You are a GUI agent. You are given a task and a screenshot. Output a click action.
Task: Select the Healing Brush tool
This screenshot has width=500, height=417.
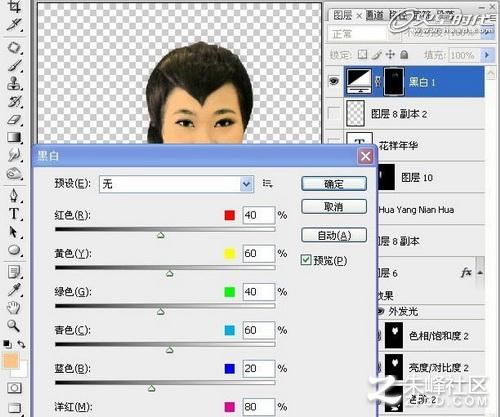click(14, 47)
